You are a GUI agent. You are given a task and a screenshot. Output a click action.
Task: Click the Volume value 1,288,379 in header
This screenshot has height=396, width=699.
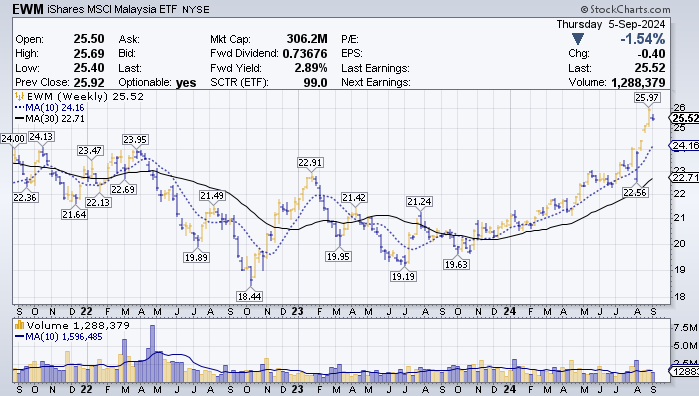click(638, 82)
